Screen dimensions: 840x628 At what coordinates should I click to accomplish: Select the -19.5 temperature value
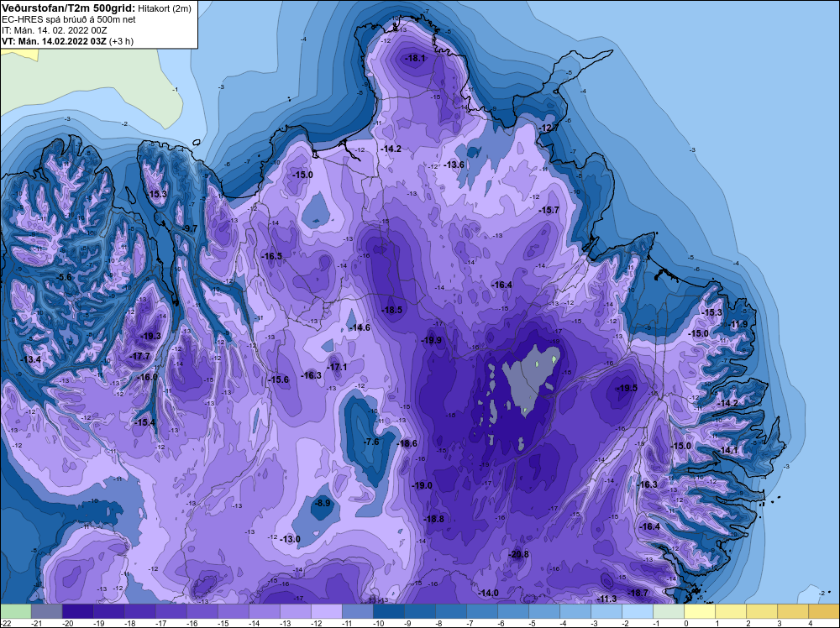click(x=627, y=388)
